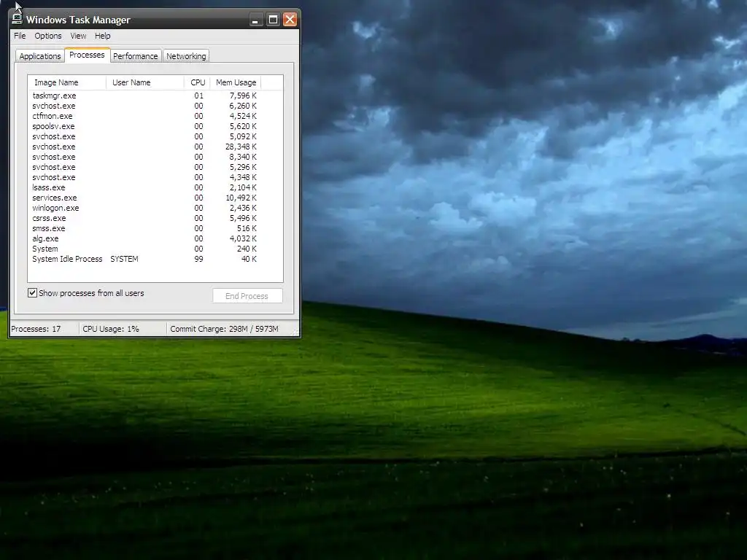Viewport: 747px width, 560px height.
Task: Select the smss.exe process
Action: tap(145, 228)
